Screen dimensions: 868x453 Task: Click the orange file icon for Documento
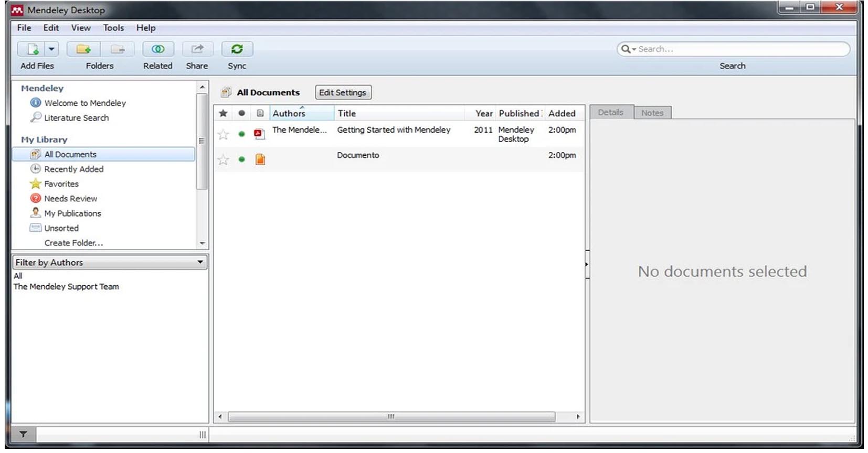click(x=260, y=159)
